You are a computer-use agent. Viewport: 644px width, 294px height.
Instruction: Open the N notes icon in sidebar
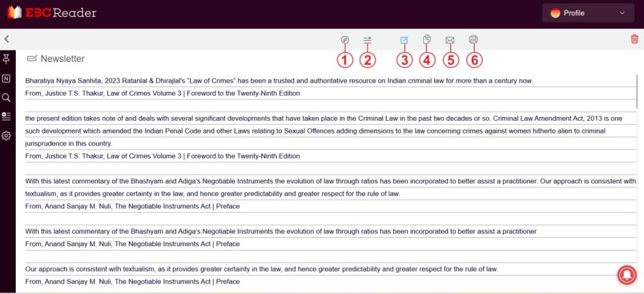pyautogui.click(x=6, y=79)
